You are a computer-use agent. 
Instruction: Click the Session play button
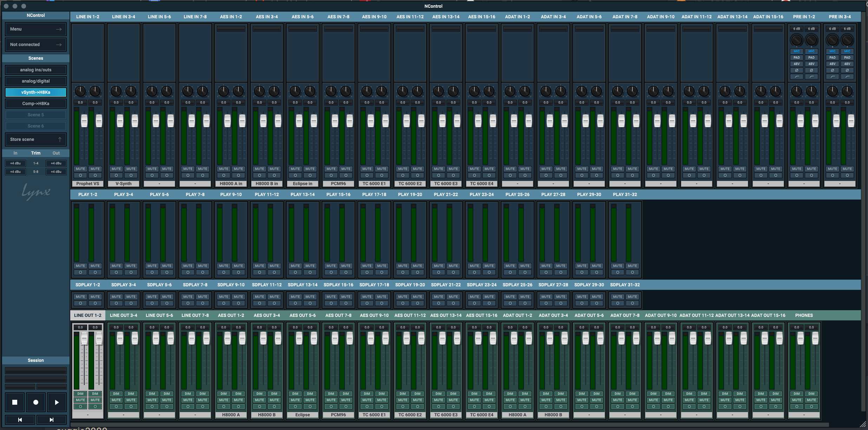pos(57,402)
